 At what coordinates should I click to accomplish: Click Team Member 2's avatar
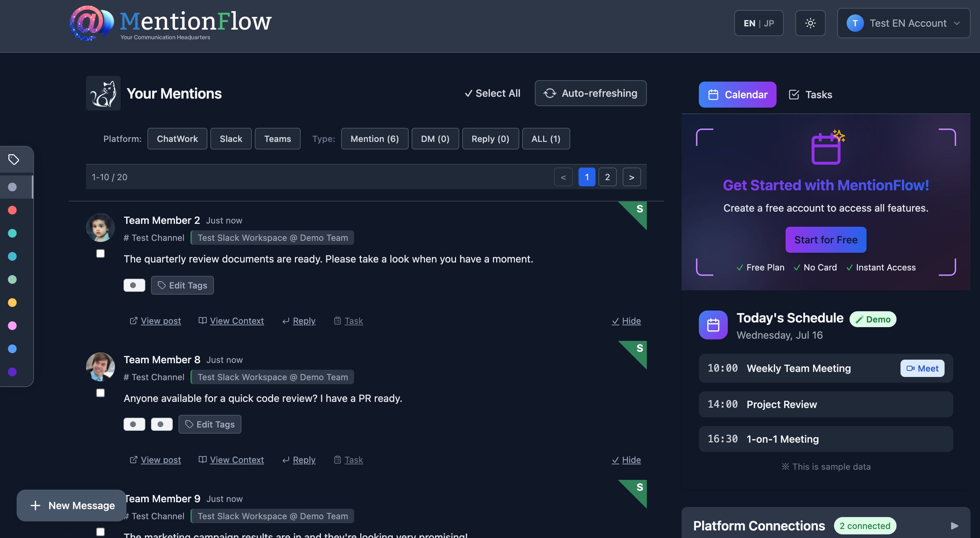click(x=100, y=227)
